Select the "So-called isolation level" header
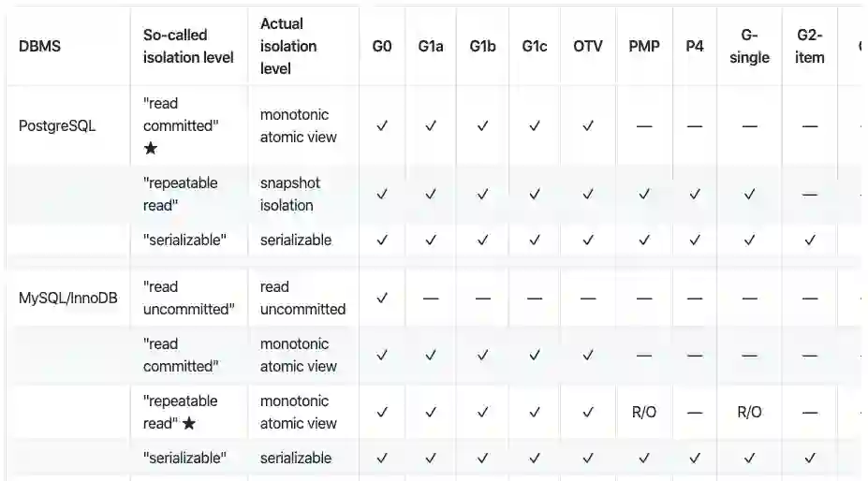Screen dimensions: 868x481 tap(188, 46)
